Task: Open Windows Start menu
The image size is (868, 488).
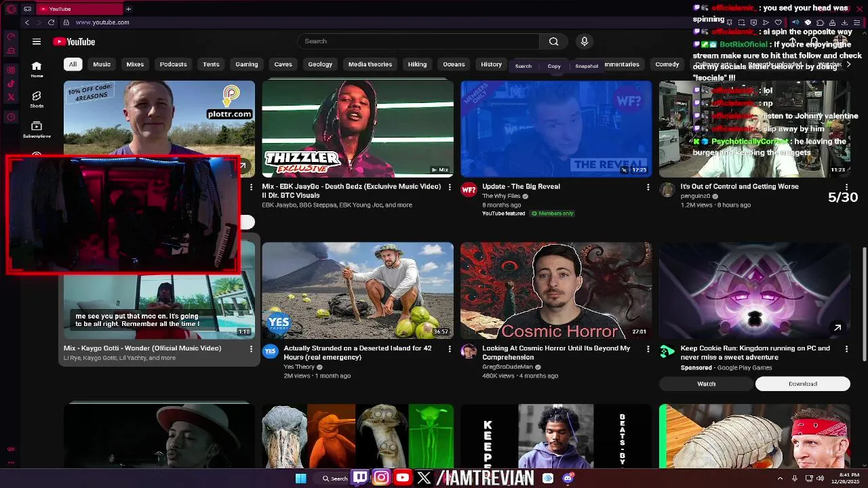Action: 301,478
